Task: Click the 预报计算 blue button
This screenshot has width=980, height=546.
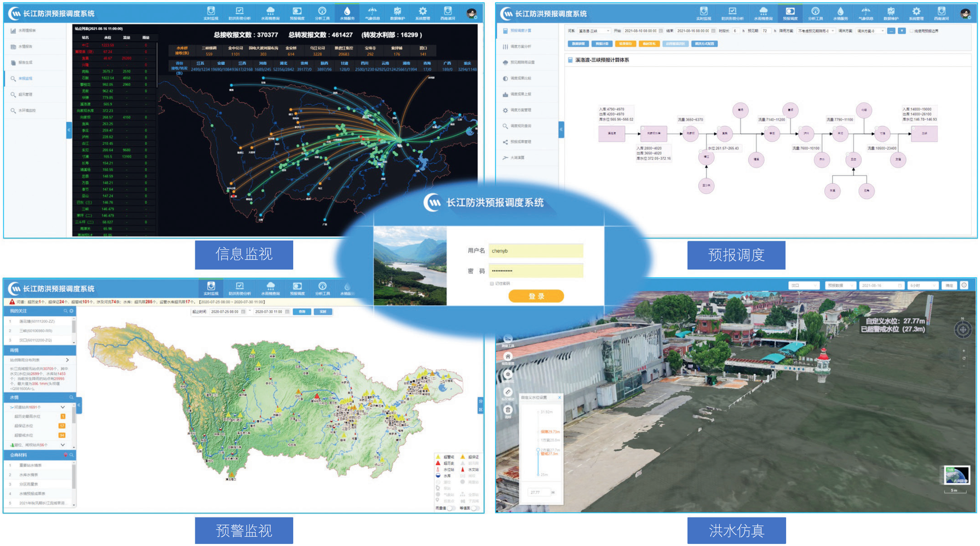Action: tap(601, 44)
